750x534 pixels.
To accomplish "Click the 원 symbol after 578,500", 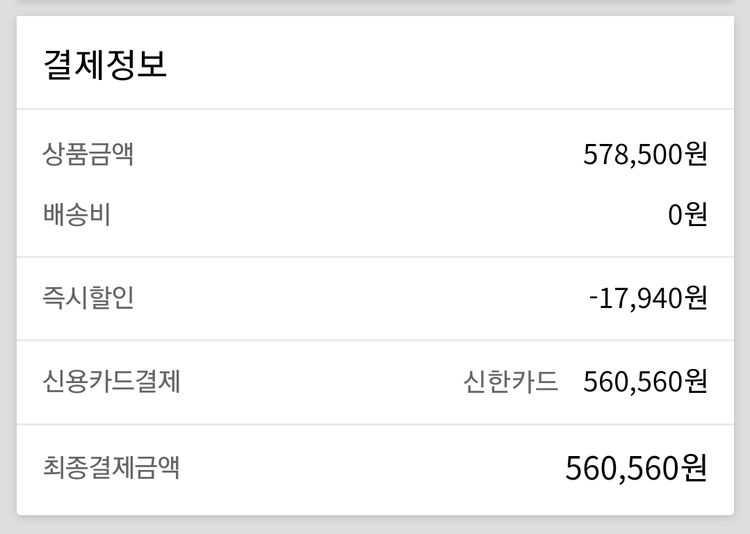I will pyautogui.click(x=696, y=155).
